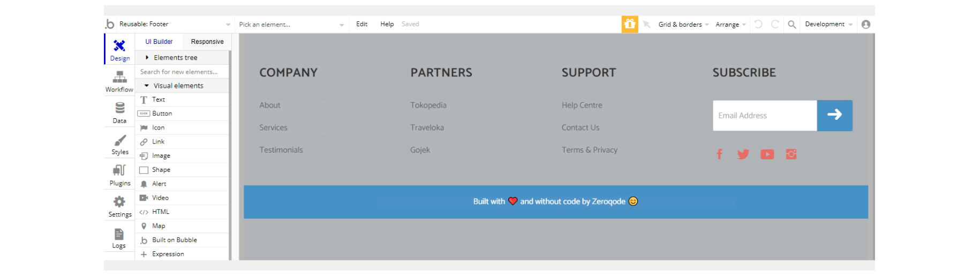The height and width of the screenshot is (276, 980).
Task: Click the Help Centre link
Action: [x=582, y=105]
